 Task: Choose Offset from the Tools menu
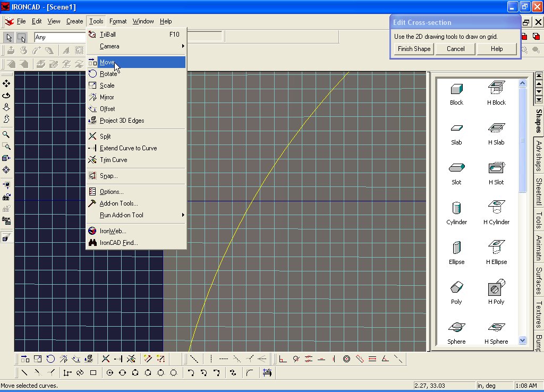coord(136,109)
